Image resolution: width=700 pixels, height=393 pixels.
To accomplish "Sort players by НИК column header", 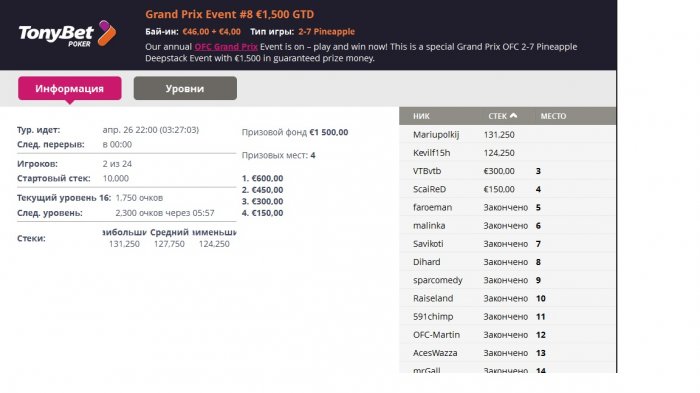I will [421, 116].
